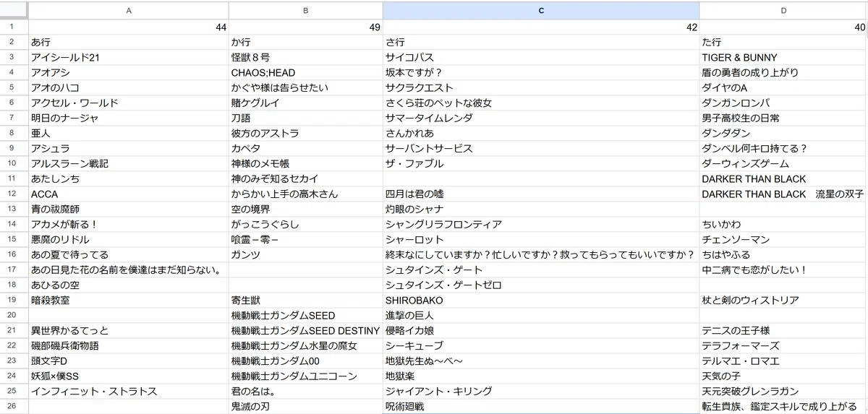Click cell containing 盾の勇者の成り上がり
868x414 pixels.
tap(783, 73)
